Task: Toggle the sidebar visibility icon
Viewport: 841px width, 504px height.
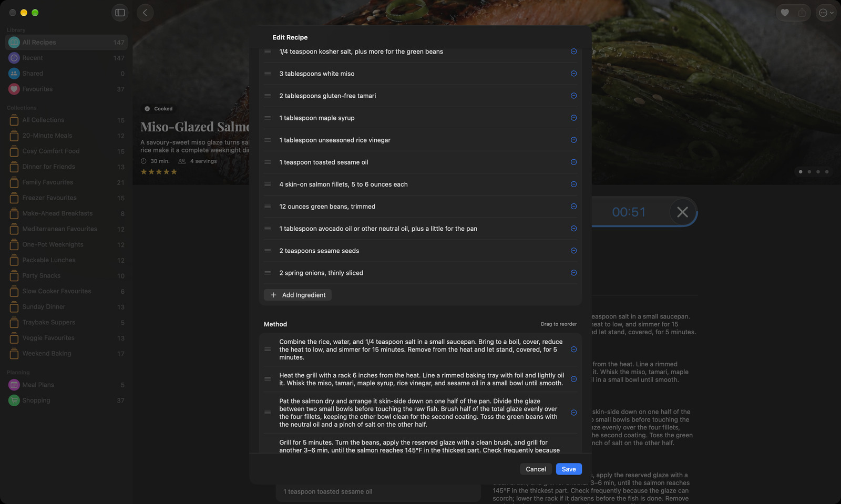Action: coord(120,13)
